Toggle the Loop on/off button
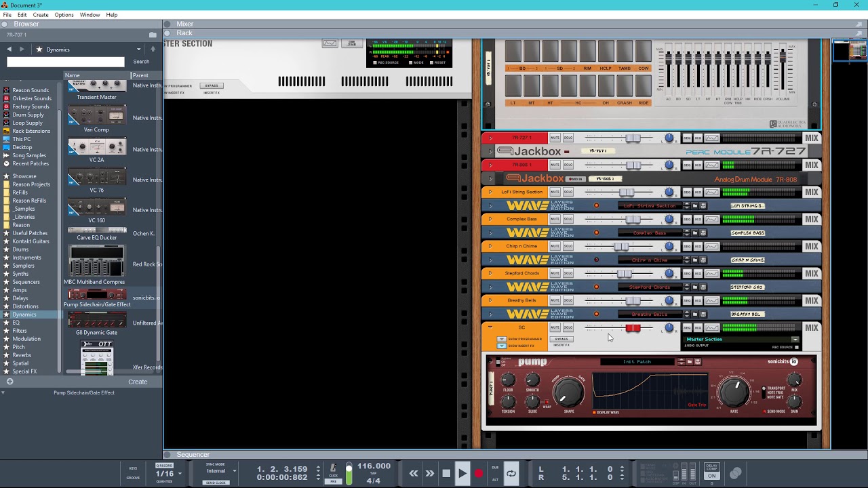This screenshot has width=868, height=488. [x=511, y=474]
